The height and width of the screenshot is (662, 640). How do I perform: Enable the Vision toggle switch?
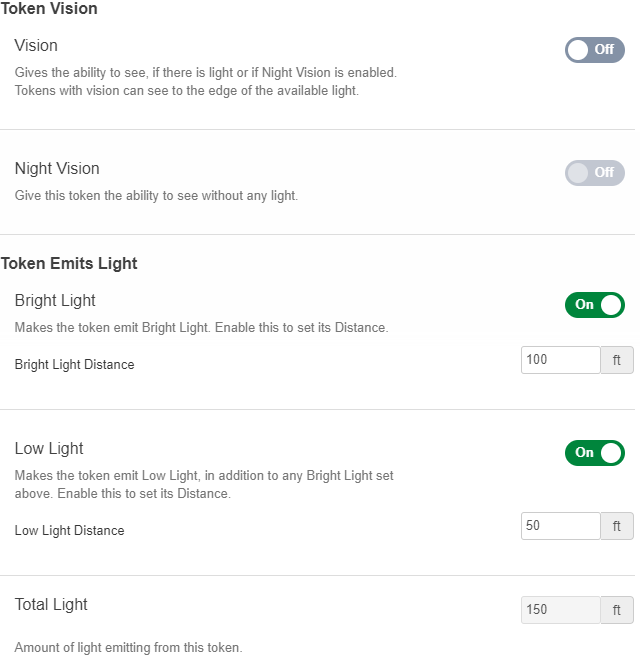[594, 50]
